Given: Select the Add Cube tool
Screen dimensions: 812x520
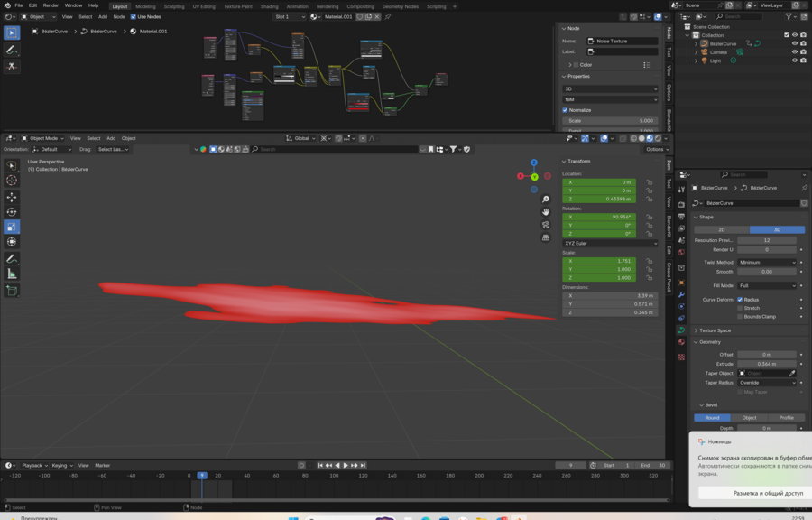Looking at the screenshot, I should click(12, 291).
